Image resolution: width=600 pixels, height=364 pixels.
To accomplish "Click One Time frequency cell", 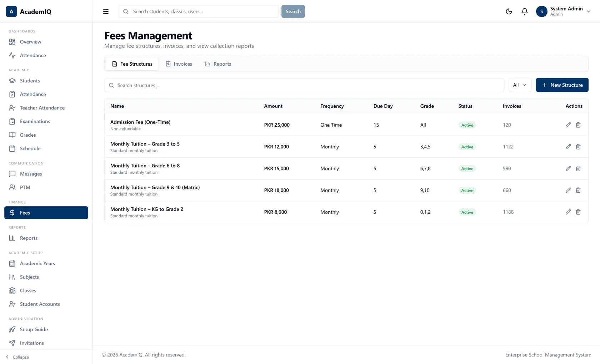I will pos(331,125).
